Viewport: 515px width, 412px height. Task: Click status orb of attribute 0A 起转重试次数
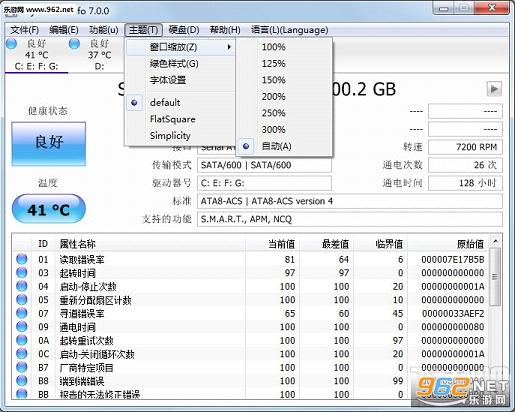[22, 340]
